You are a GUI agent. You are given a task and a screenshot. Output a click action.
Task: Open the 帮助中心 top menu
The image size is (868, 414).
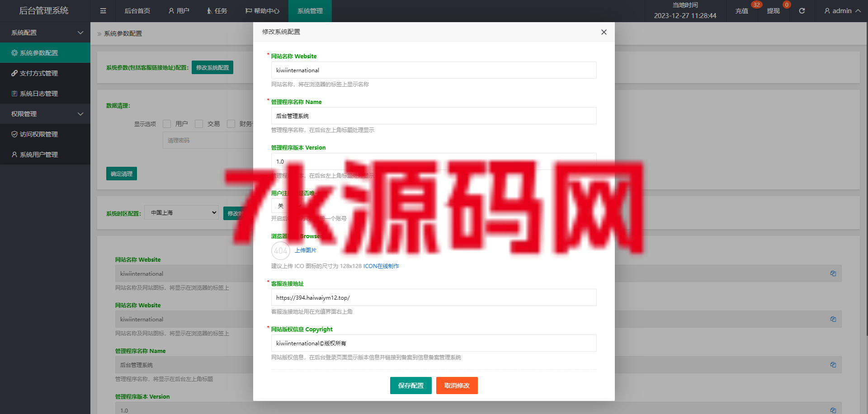coord(262,11)
